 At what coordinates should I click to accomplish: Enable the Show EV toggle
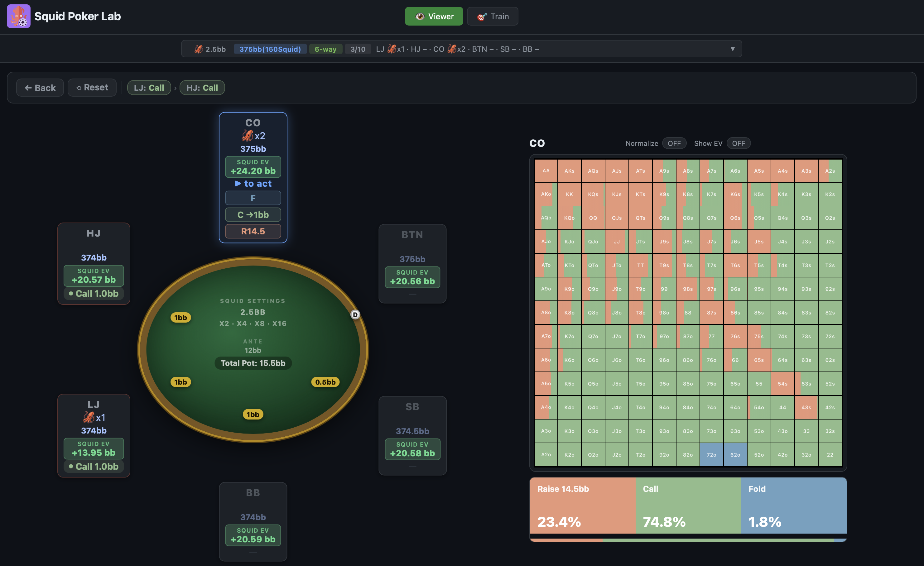(x=739, y=143)
